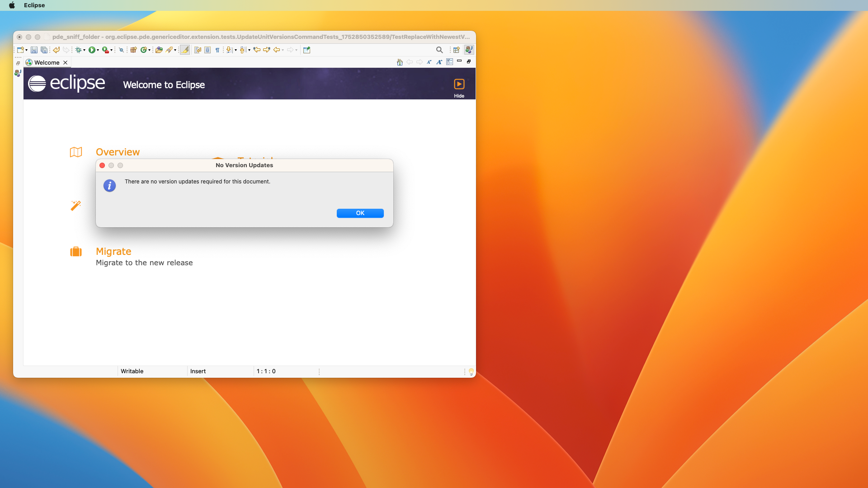The image size is (868, 488).
Task: Toggle the Pin Editor icon
Action: click(x=307, y=50)
